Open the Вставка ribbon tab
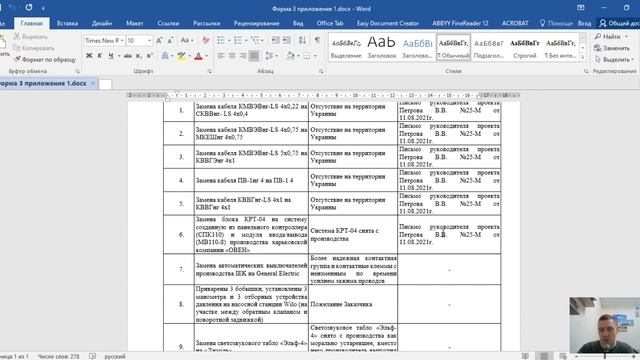Screen dimensions: 640x360 point(67,23)
